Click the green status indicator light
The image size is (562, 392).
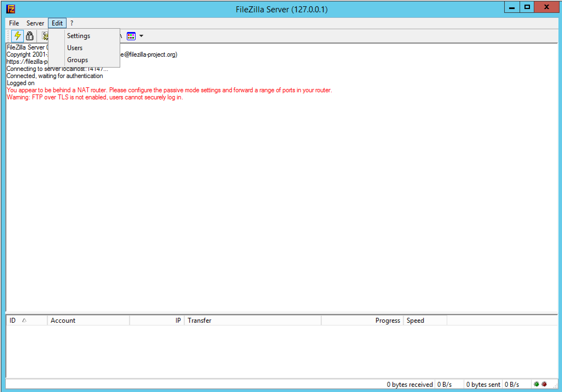pyautogui.click(x=536, y=384)
